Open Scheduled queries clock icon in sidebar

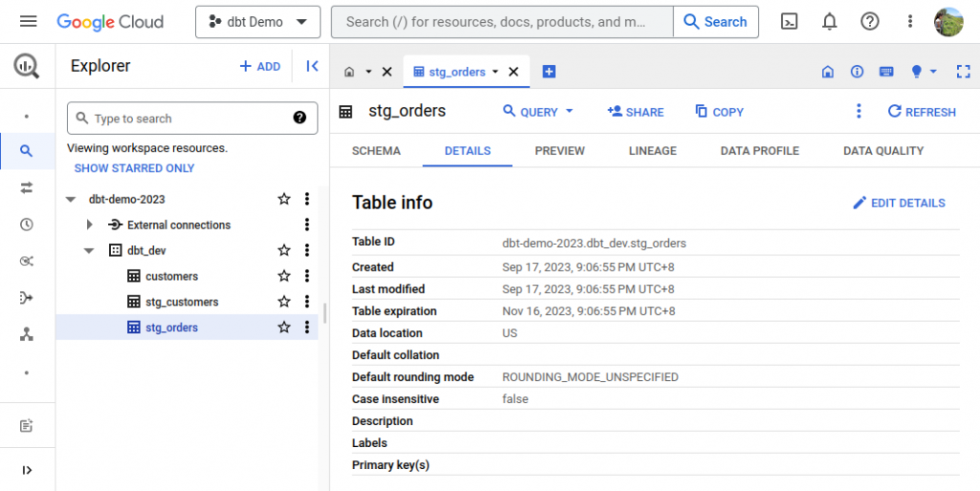(26, 224)
